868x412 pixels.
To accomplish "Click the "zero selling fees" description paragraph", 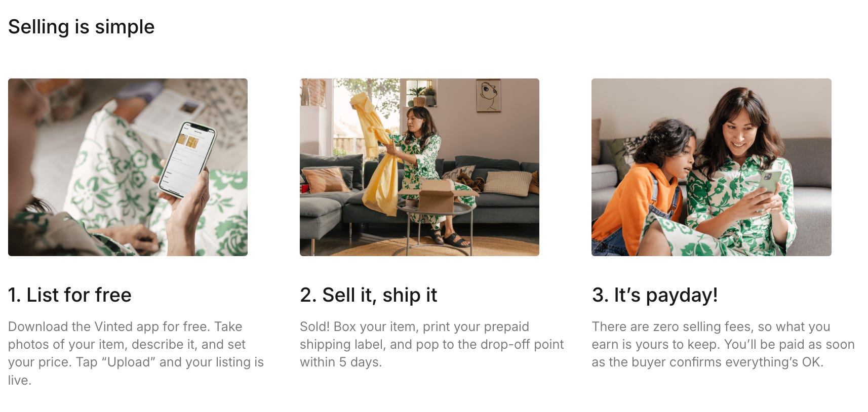I will click(x=723, y=344).
